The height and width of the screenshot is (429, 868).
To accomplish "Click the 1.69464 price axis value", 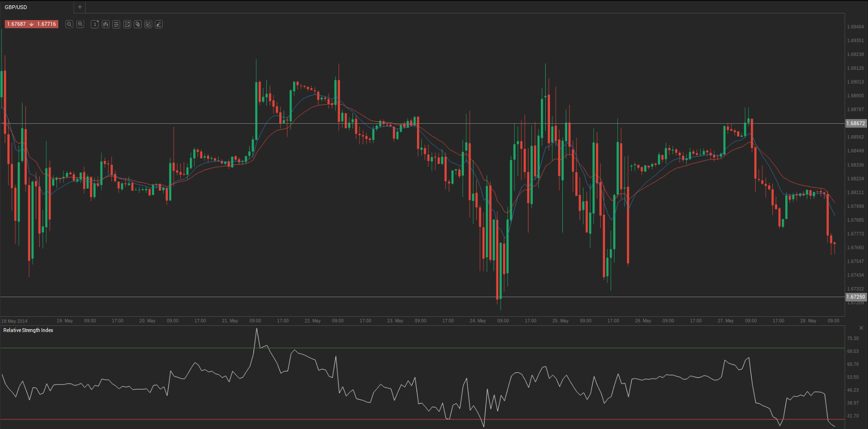I will click(856, 27).
